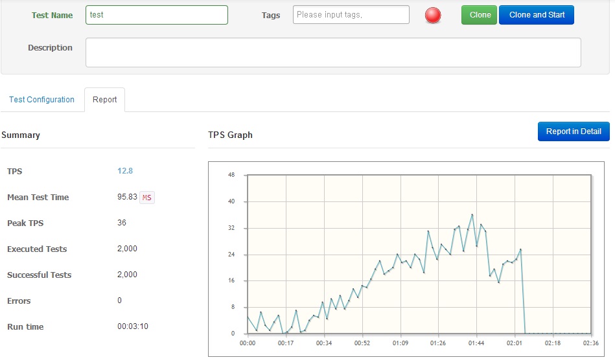
Task: Click the red status ball icon
Action: click(x=433, y=16)
